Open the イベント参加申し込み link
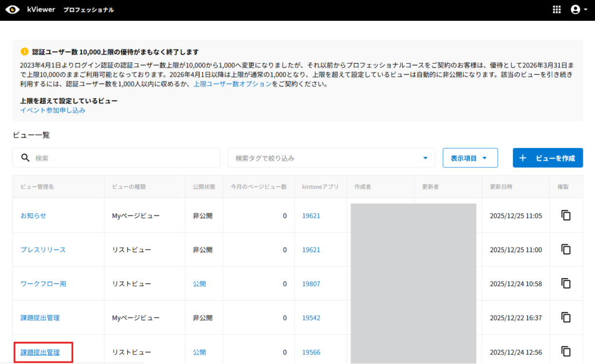 [53, 110]
